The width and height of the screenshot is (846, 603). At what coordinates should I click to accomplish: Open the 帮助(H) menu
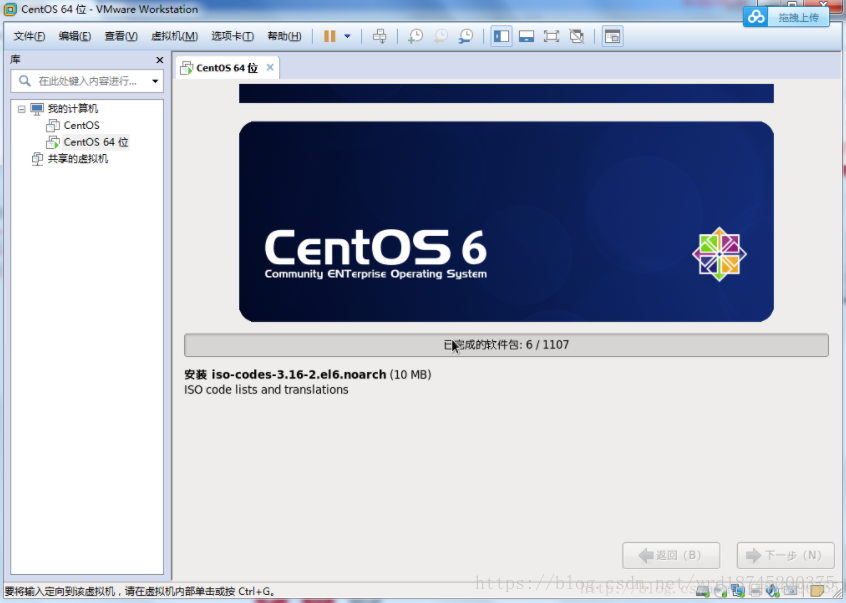[284, 36]
